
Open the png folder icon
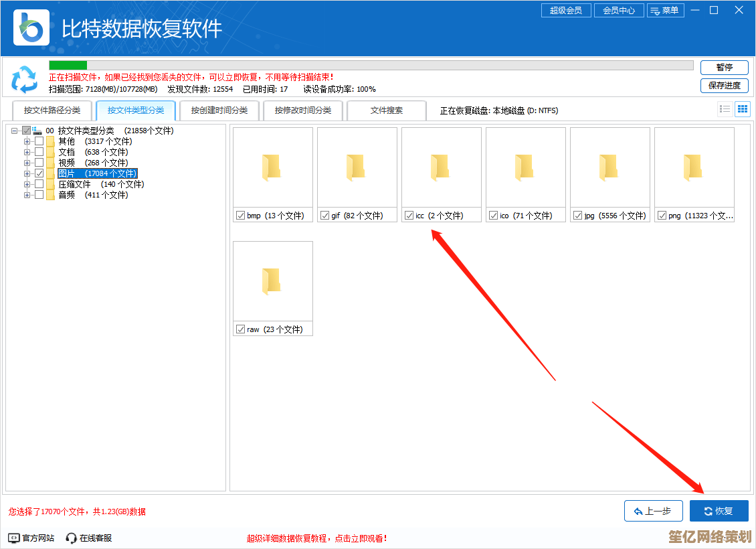[693, 167]
